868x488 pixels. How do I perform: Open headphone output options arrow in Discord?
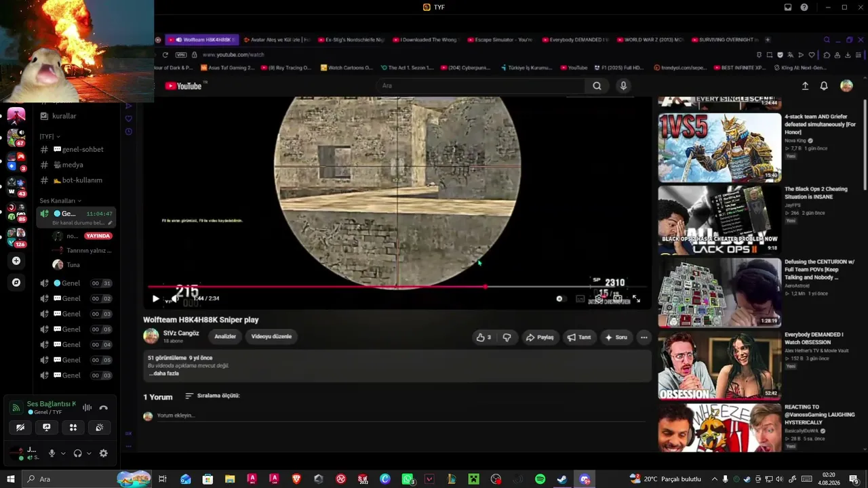click(x=89, y=453)
